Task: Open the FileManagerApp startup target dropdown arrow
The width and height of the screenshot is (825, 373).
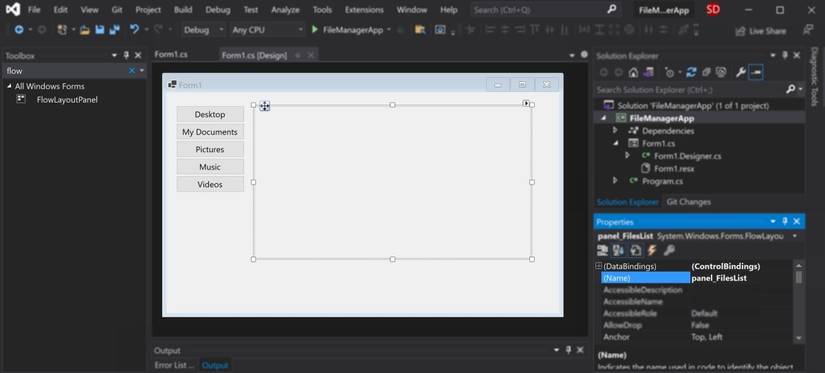Action: tap(389, 30)
